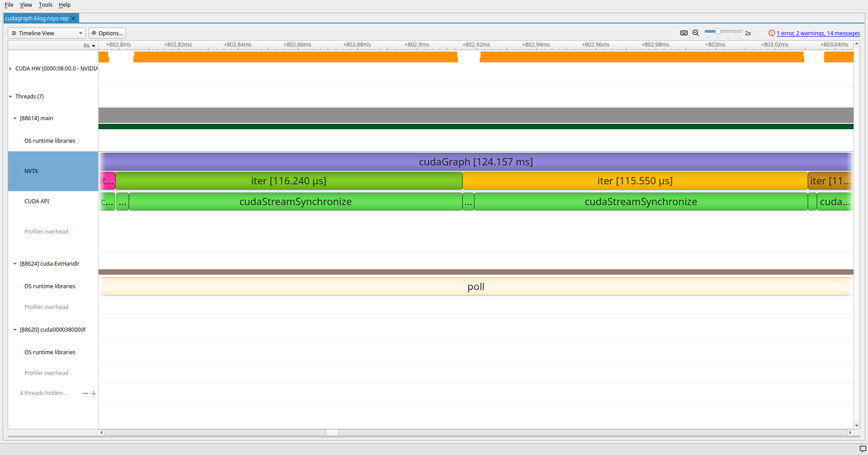868x455 pixels.
Task: Close the cudagraph-blog.nsys-rep tab
Action: tap(73, 19)
